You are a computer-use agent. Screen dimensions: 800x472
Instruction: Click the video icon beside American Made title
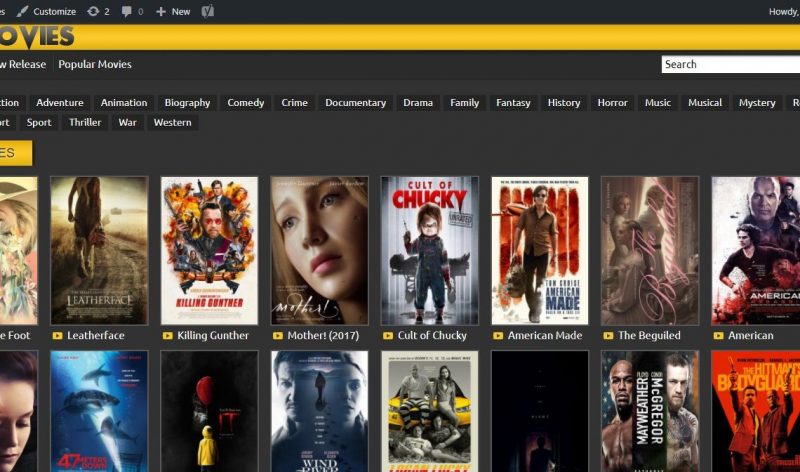click(x=498, y=336)
